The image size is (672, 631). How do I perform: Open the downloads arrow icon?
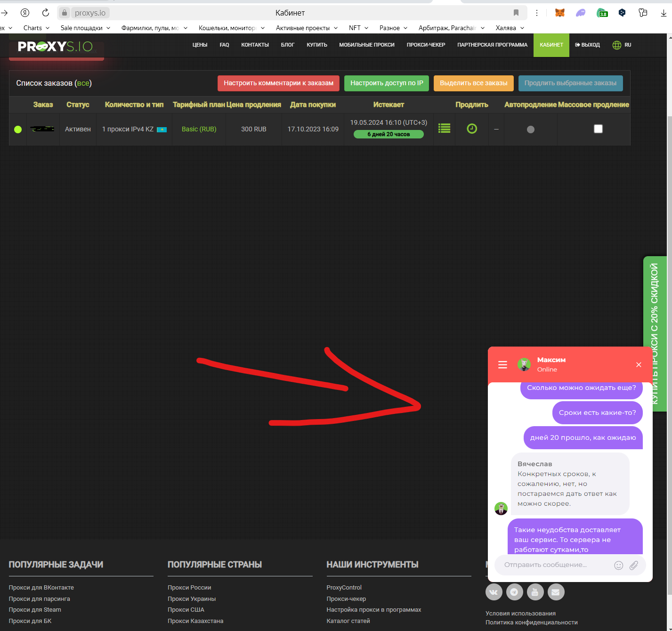[x=664, y=13]
